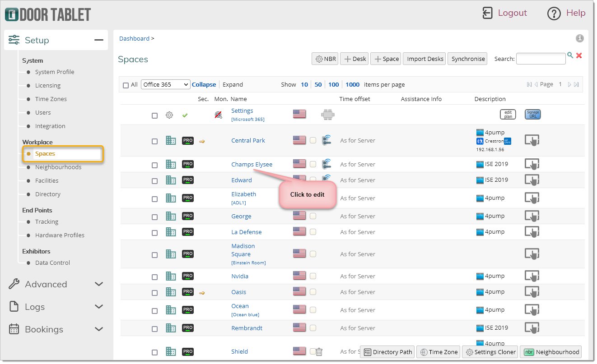This screenshot has height=364, width=597.
Task: Click the Synchronise button
Action: pos(467,59)
